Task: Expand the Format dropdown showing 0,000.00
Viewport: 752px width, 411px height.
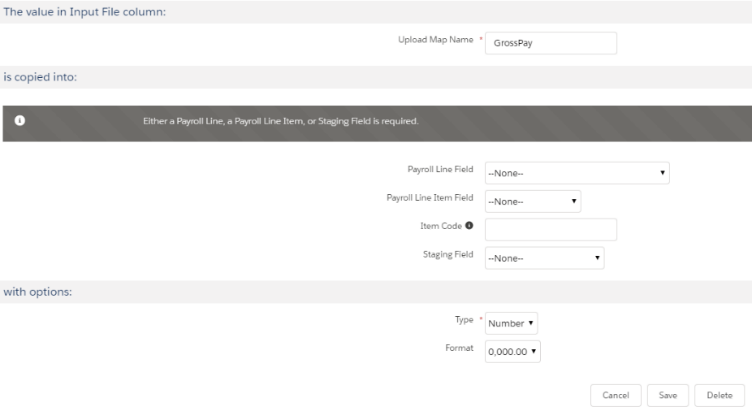Action: [x=512, y=352]
